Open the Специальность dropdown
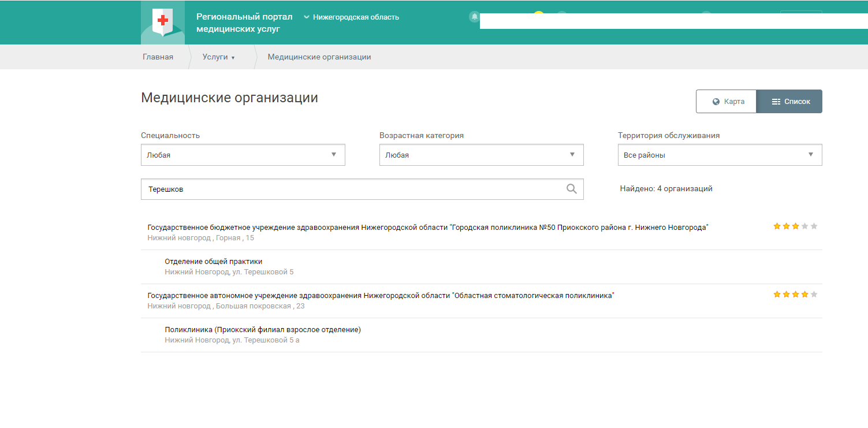Image resolution: width=868 pixels, height=428 pixels. tap(243, 155)
